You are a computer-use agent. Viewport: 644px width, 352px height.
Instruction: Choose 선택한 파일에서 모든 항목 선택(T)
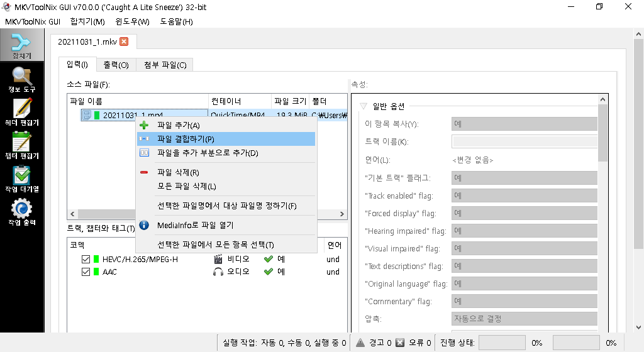coord(226,245)
